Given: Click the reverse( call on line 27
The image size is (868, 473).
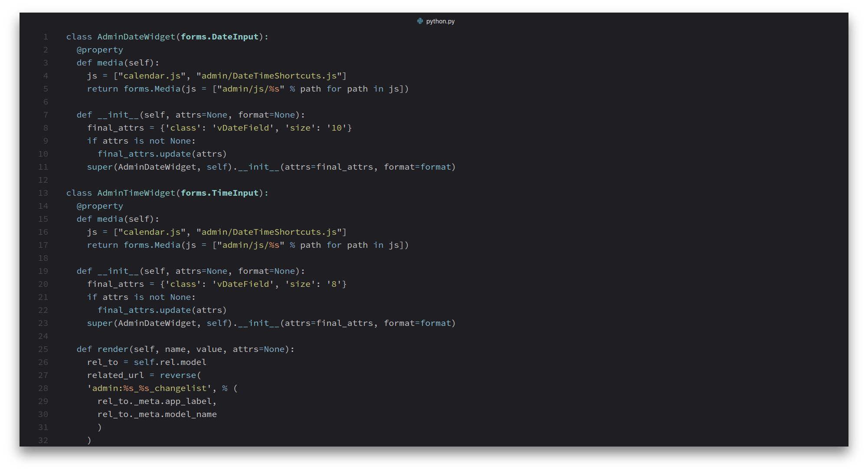Looking at the screenshot, I should (180, 375).
